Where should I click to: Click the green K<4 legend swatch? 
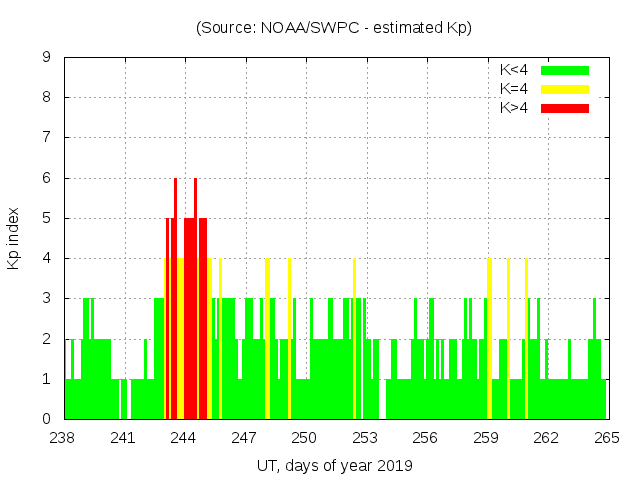(565, 70)
